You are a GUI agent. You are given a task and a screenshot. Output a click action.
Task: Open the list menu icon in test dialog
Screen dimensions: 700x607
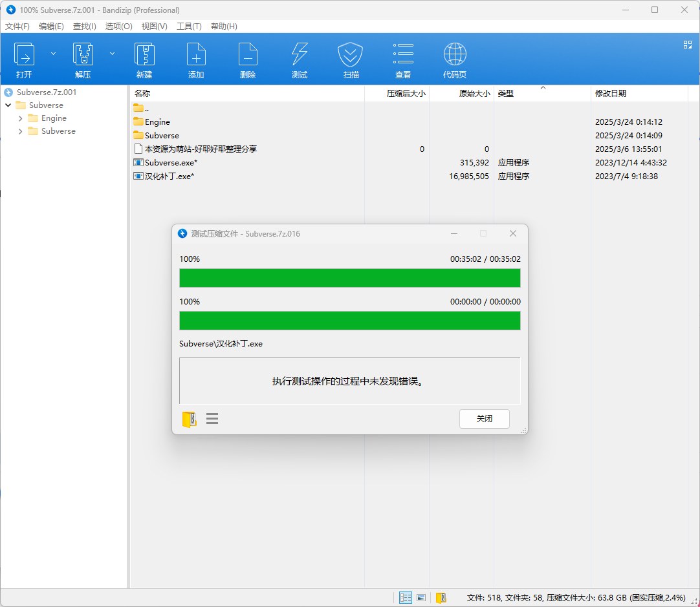coord(212,418)
